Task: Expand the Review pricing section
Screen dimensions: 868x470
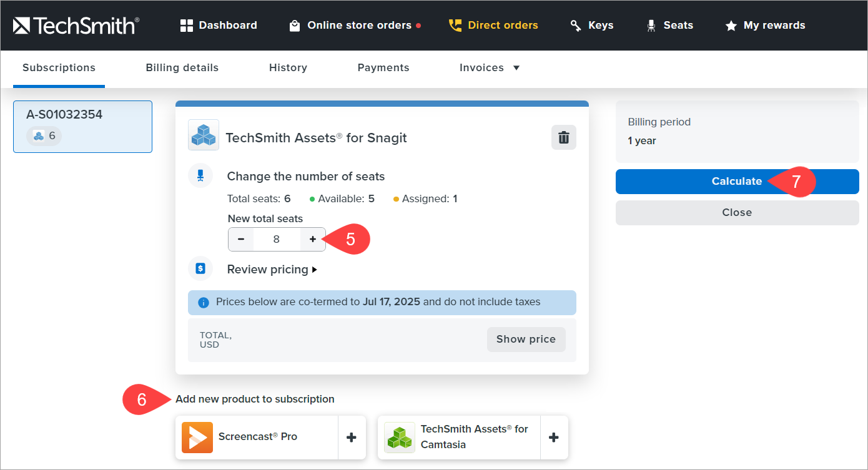Action: point(272,270)
